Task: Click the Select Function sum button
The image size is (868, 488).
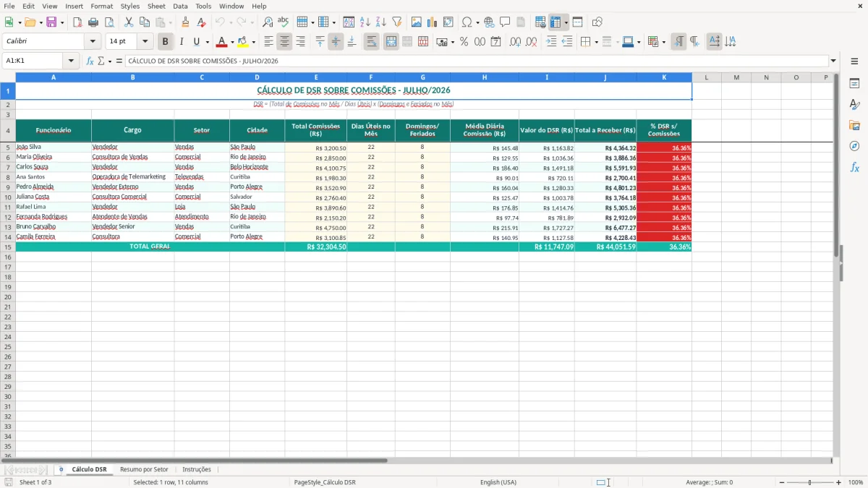Action: 101,61
